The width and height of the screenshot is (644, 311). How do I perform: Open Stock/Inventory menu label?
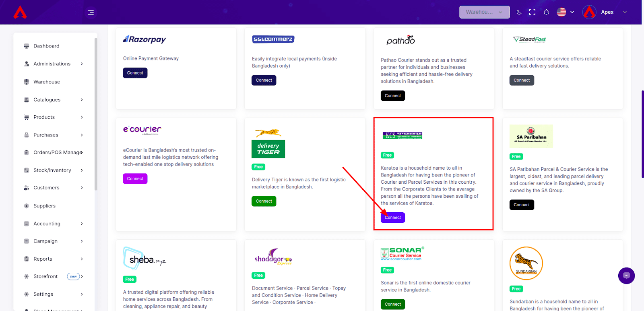52,170
